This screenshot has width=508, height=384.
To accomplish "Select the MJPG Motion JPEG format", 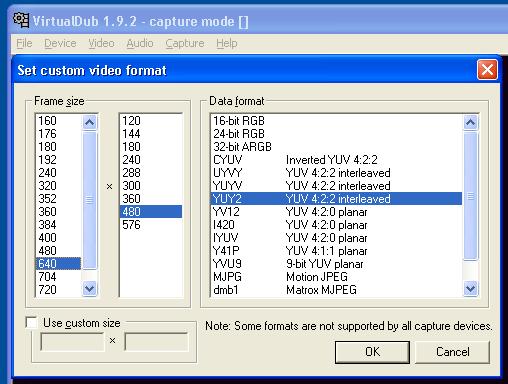I will [x=337, y=277].
